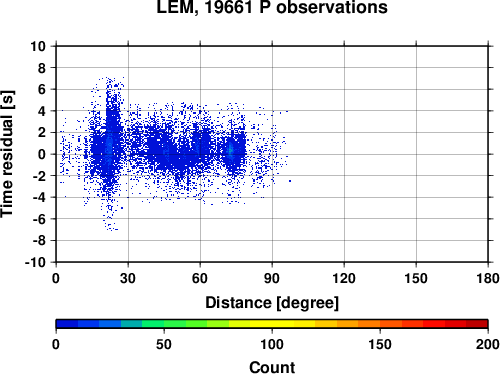Image resolution: width=500 pixels, height=374 pixels.
Task: Click the dark blue end of the colorbar
Action: click(x=67, y=324)
